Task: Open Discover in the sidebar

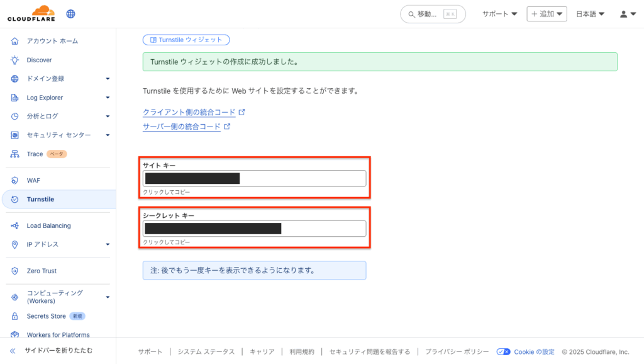Action: pyautogui.click(x=40, y=60)
